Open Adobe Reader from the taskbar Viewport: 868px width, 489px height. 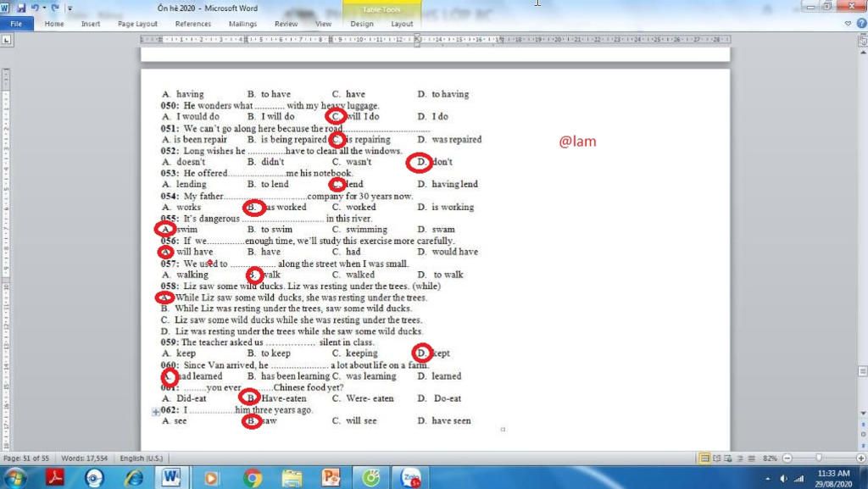point(55,477)
